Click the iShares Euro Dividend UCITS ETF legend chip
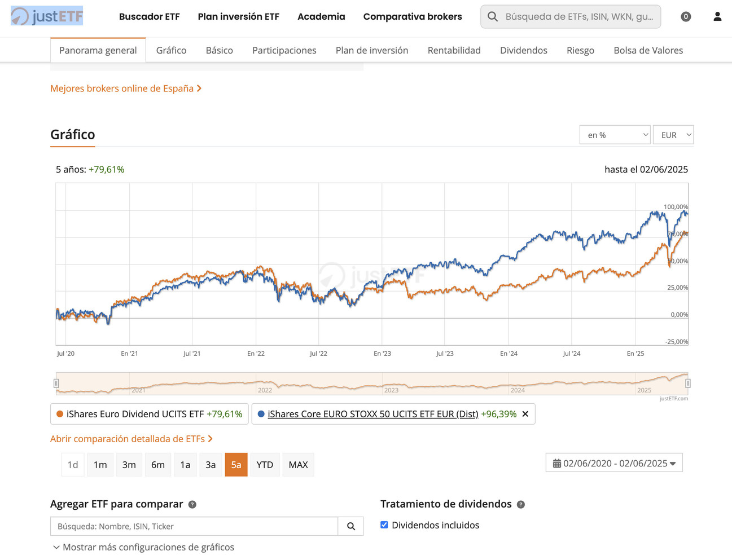732x560 pixels. tap(150, 414)
